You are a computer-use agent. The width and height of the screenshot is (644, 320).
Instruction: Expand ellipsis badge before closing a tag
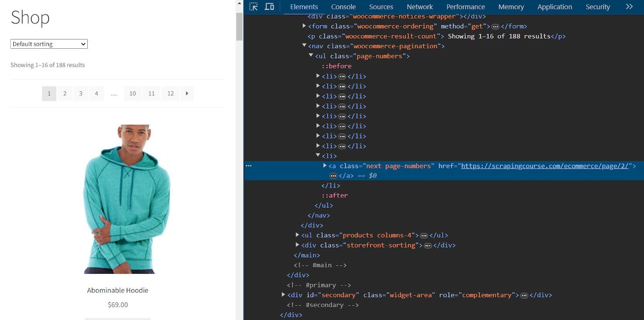click(x=333, y=176)
